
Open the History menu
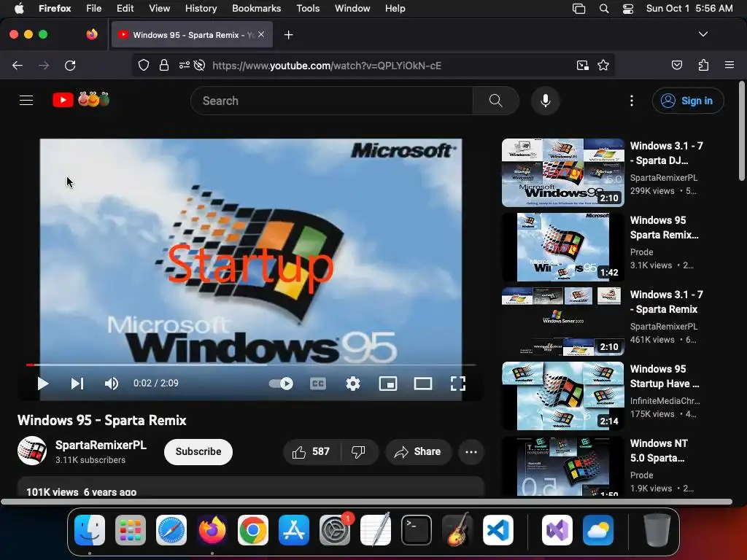point(201,9)
